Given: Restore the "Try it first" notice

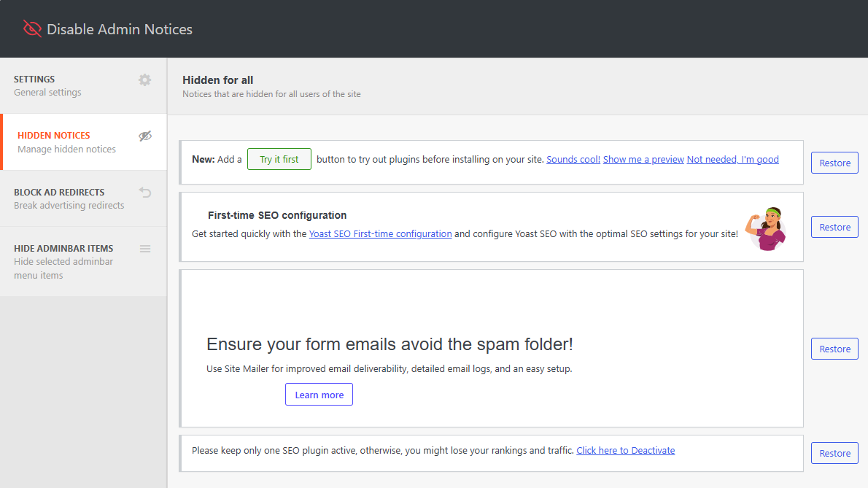Looking at the screenshot, I should click(834, 163).
